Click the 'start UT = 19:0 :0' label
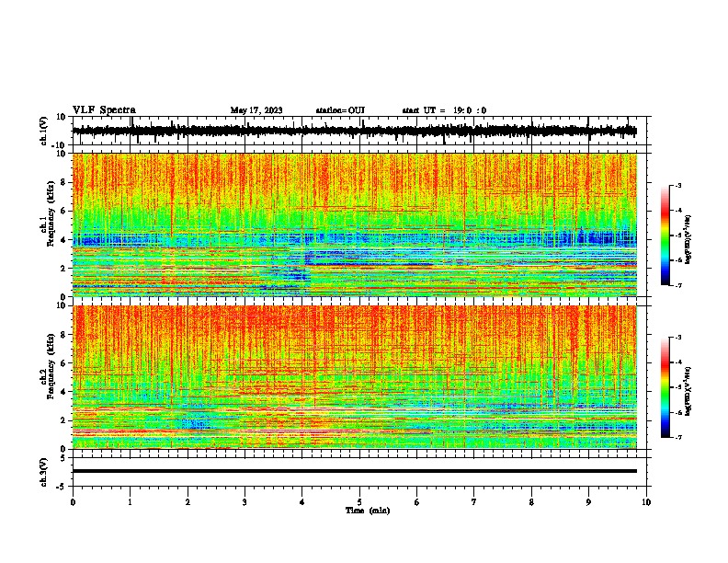 pyautogui.click(x=444, y=110)
